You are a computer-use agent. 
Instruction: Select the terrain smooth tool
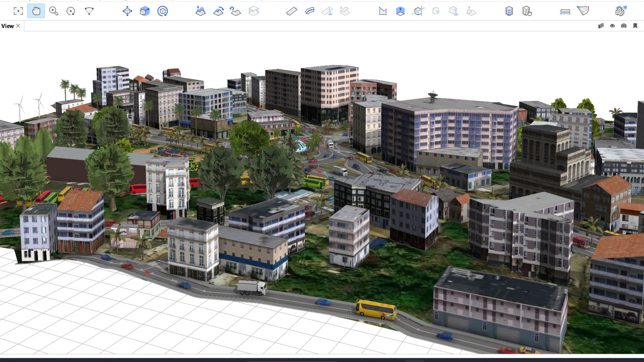tap(218, 11)
